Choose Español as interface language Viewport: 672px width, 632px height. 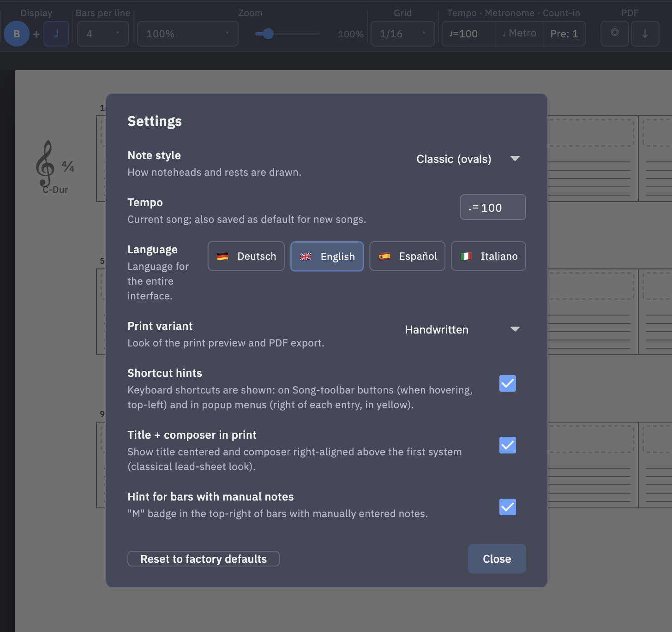[407, 256]
